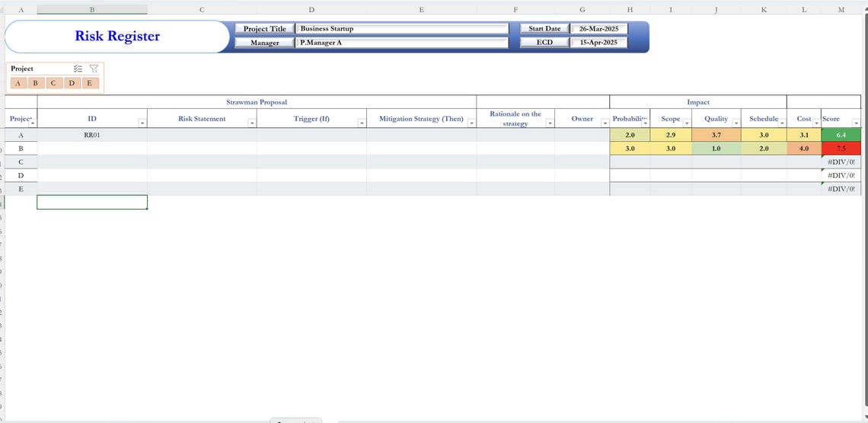Open the Mitigation Strategy (Then) filter dropdown
The height and width of the screenshot is (423, 868).
471,123
